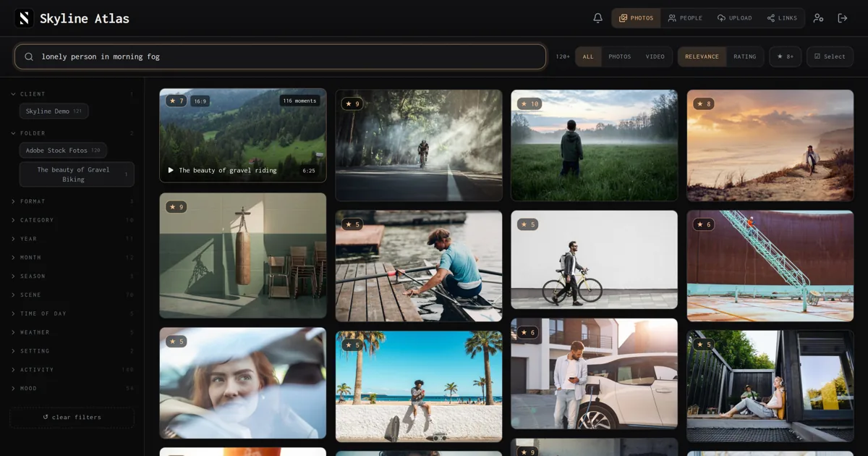The height and width of the screenshot is (456, 868).
Task: Click the 120+ results count
Action: click(x=562, y=56)
